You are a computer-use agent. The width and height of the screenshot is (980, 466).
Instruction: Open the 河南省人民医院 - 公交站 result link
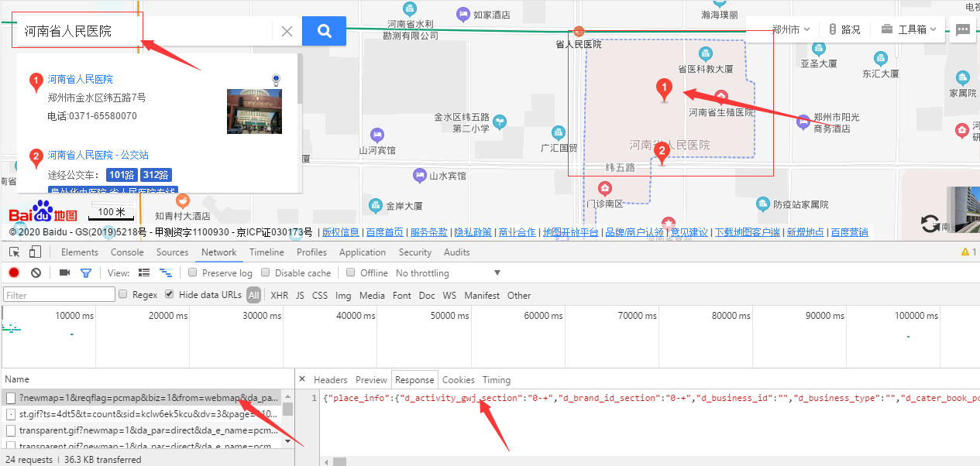click(x=98, y=155)
